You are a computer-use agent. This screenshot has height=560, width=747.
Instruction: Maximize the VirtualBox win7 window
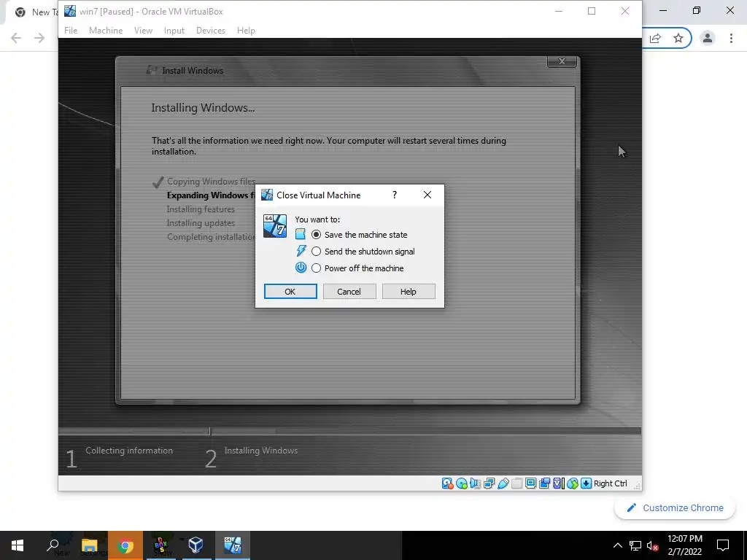click(592, 11)
